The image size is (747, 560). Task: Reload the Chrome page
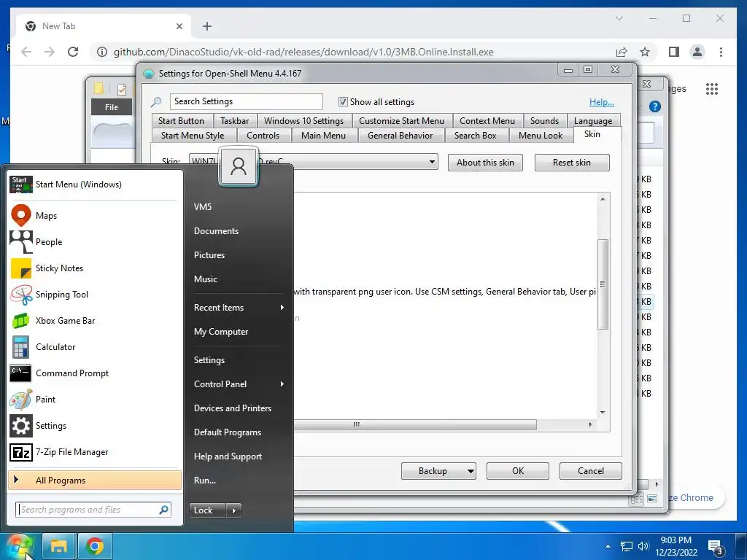[73, 52]
